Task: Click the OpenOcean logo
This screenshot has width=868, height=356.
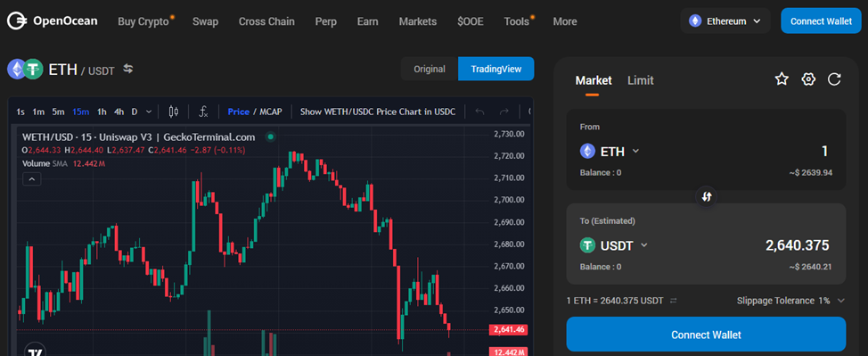Action: (52, 21)
